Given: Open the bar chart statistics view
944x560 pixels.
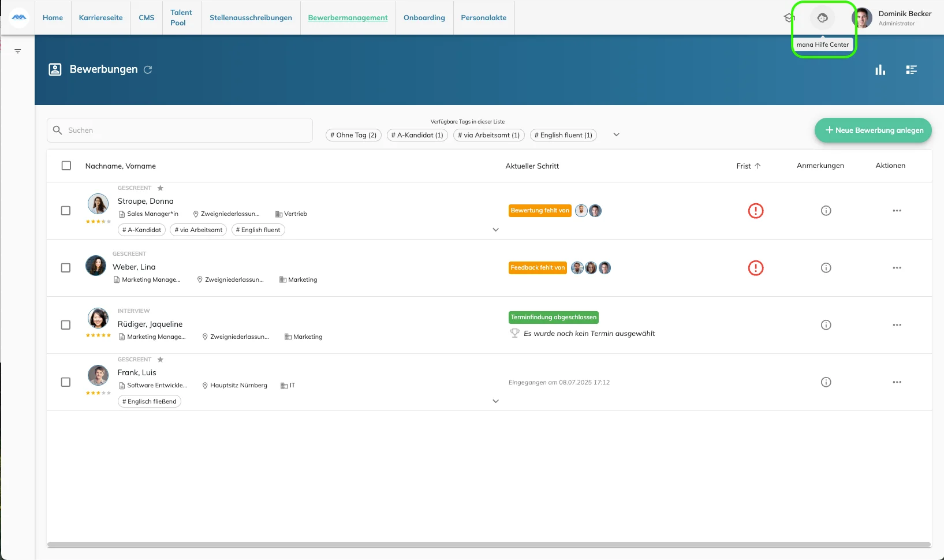Looking at the screenshot, I should (880, 70).
